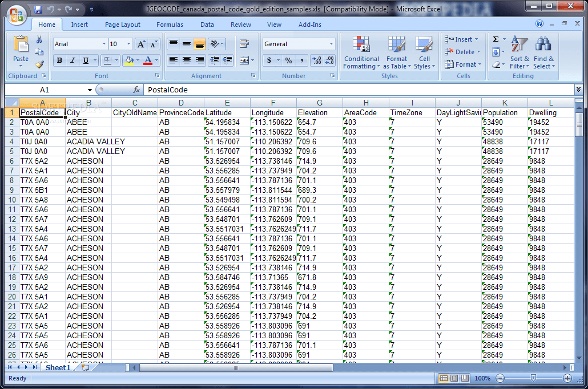This screenshot has width=588, height=389.
Task: Adjust the zoom slider
Action: (x=533, y=378)
